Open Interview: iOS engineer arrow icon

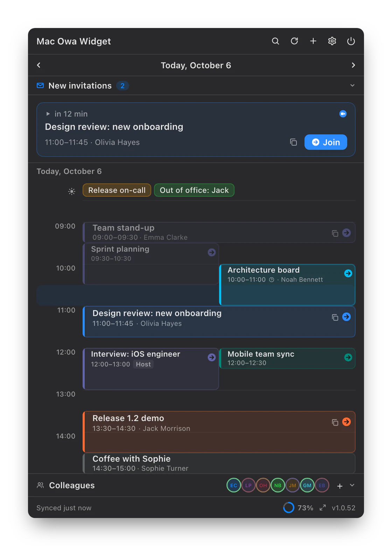[212, 357]
